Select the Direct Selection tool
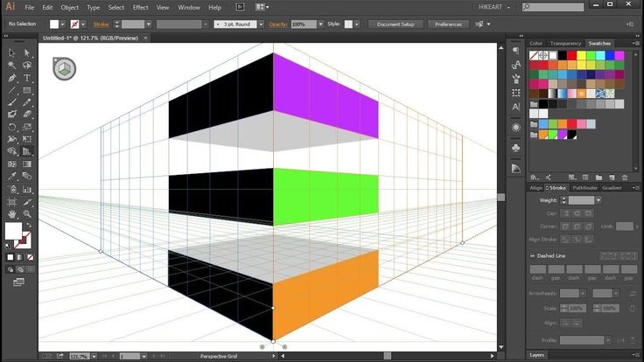This screenshot has width=644, height=362. pos(27,53)
